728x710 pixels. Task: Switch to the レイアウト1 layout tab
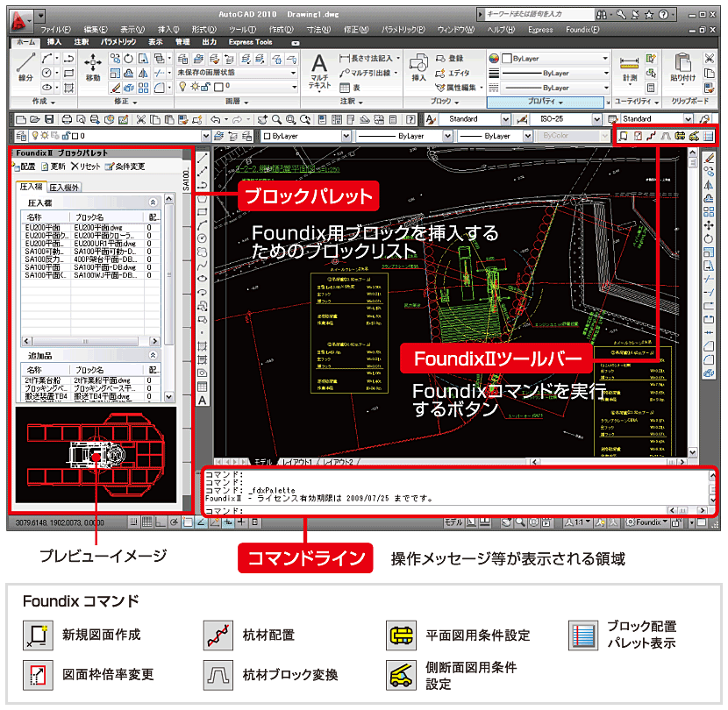(x=297, y=462)
